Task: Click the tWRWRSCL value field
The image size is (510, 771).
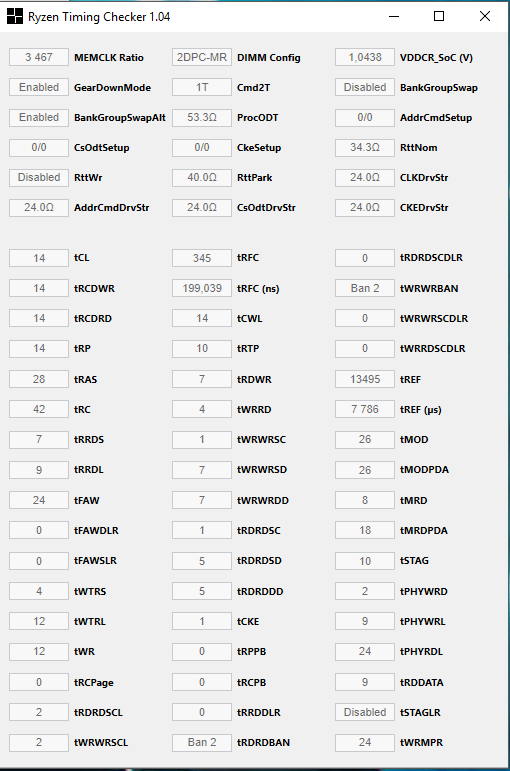Action: (39, 742)
